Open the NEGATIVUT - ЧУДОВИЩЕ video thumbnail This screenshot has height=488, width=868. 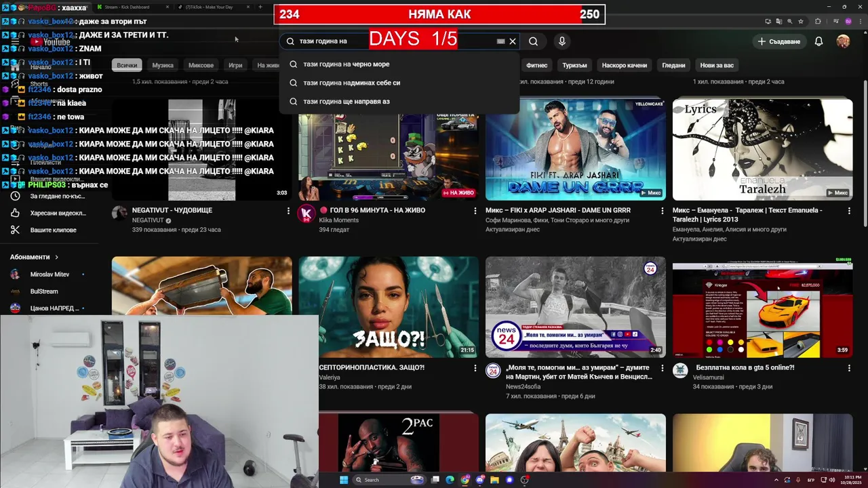[x=201, y=149]
